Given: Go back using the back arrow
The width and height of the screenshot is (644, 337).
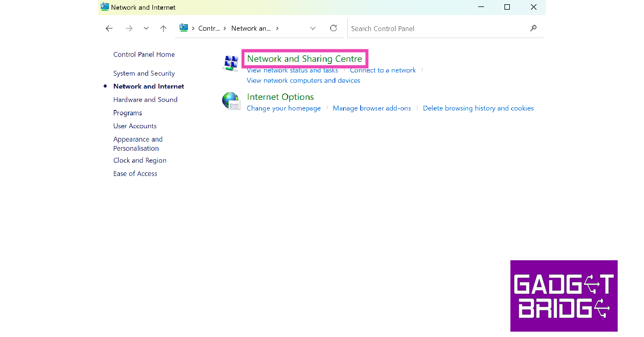Looking at the screenshot, I should 109,28.
